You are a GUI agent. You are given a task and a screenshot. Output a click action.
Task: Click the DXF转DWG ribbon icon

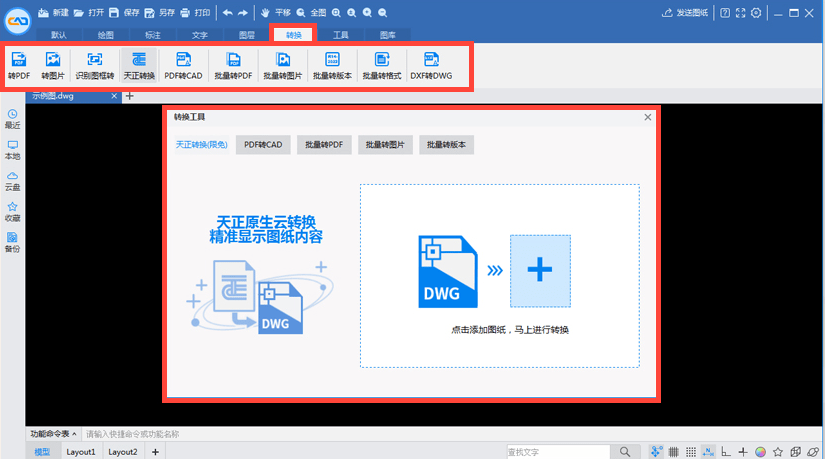[431, 66]
